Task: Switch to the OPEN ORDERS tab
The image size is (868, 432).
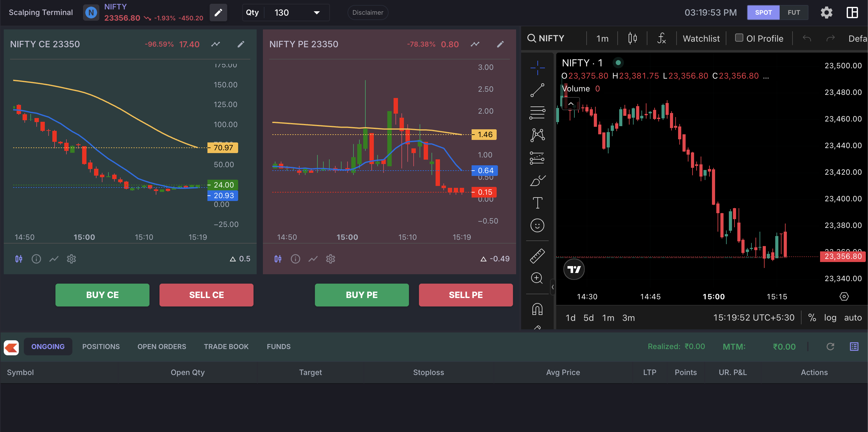Action: (x=161, y=346)
